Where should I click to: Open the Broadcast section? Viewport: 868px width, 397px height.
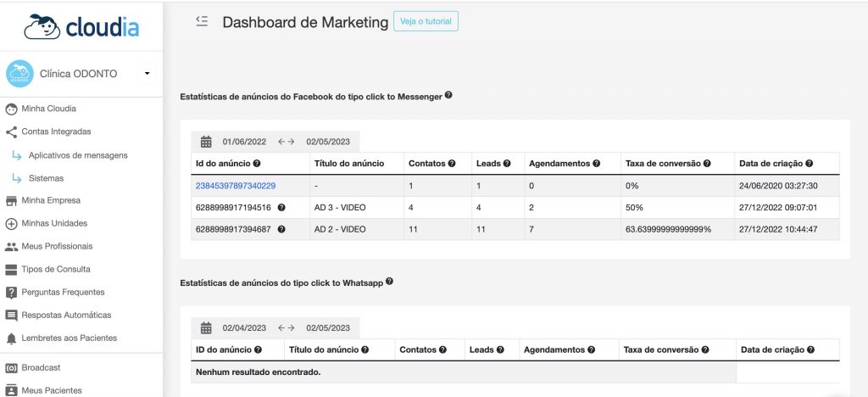(x=41, y=367)
